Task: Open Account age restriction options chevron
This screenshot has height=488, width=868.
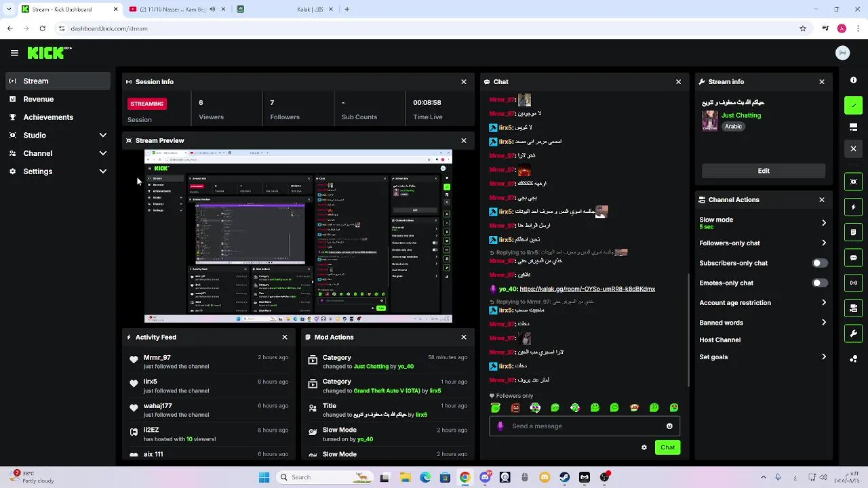Action: (x=824, y=303)
